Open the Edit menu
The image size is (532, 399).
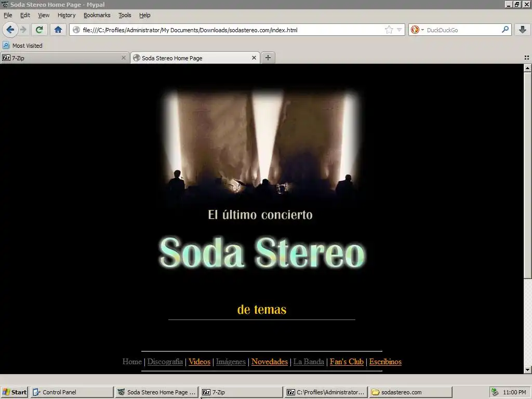(x=25, y=15)
